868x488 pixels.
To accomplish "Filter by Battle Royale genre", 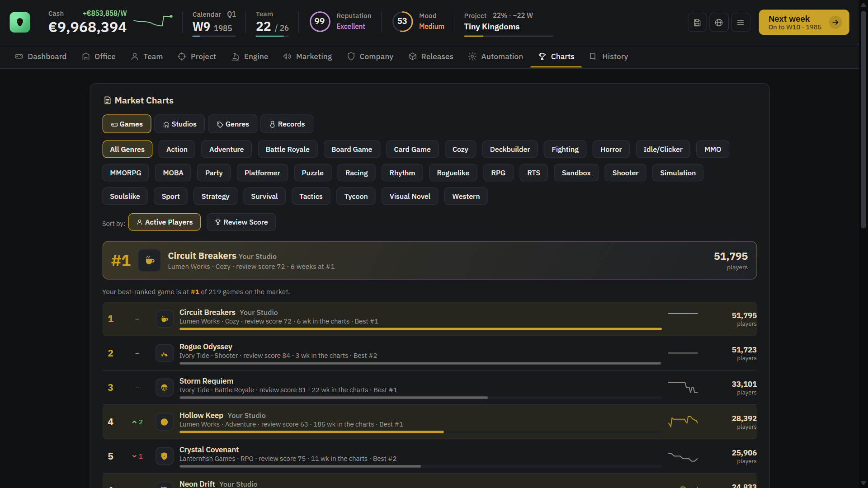I will [288, 149].
